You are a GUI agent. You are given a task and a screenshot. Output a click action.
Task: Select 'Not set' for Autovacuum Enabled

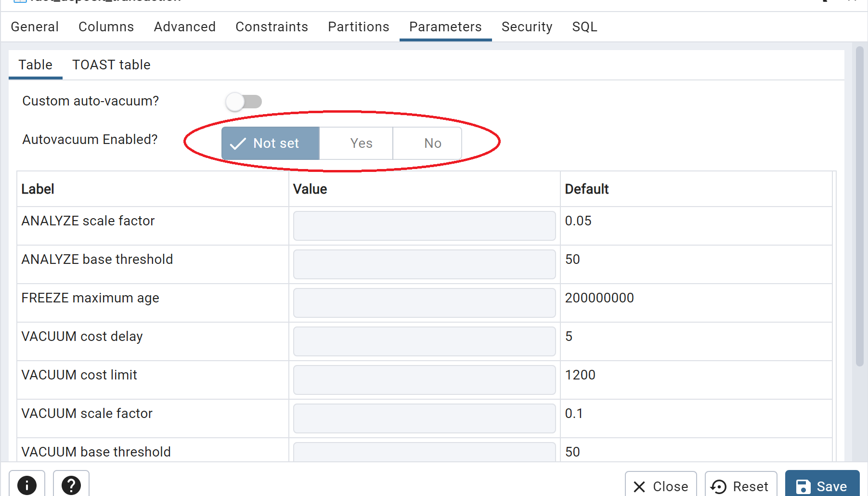point(270,143)
